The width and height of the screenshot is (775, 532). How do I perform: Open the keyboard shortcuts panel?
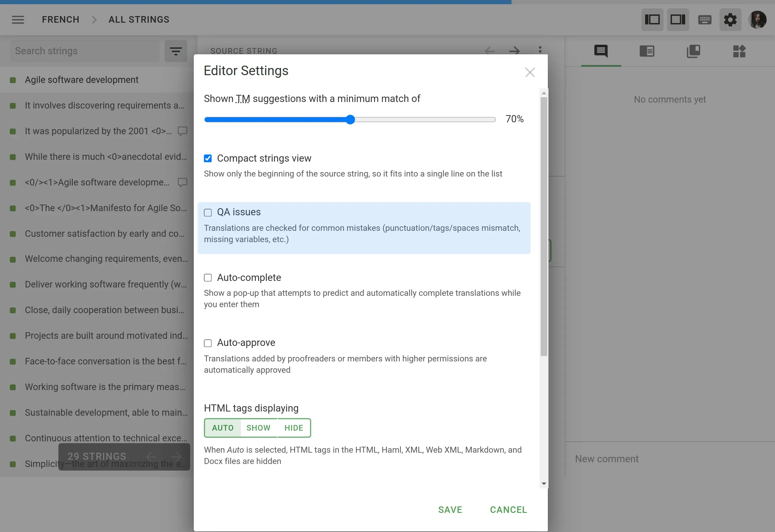pyautogui.click(x=705, y=20)
